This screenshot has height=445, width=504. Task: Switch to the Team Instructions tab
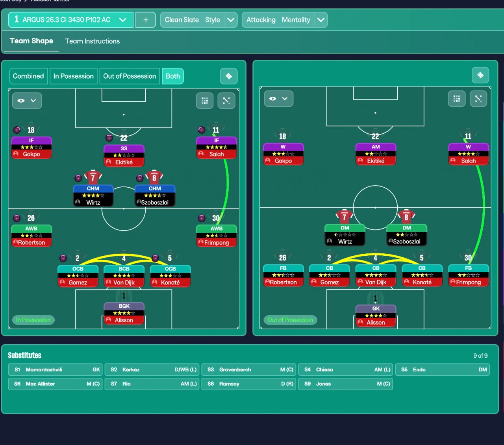coord(93,41)
